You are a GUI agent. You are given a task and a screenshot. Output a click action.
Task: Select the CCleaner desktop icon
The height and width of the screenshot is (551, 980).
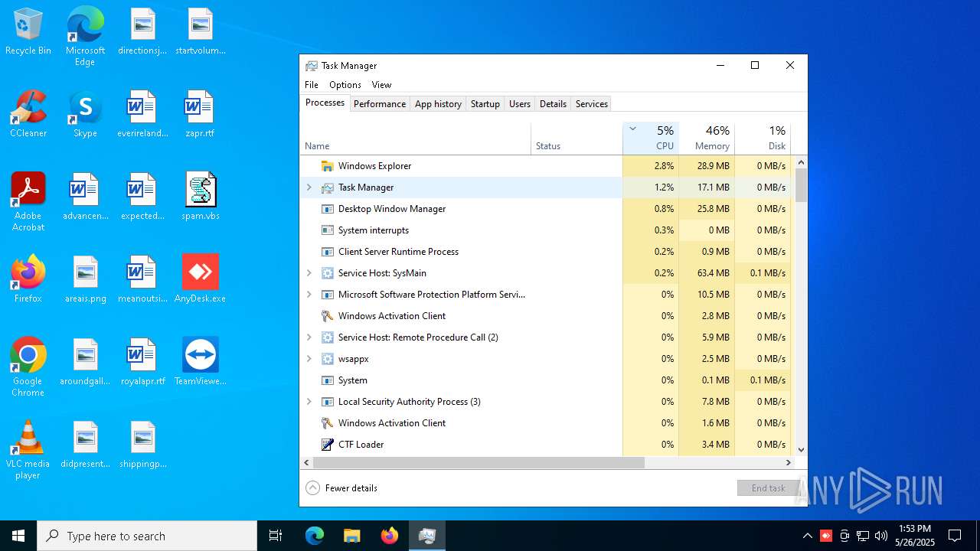(x=28, y=115)
